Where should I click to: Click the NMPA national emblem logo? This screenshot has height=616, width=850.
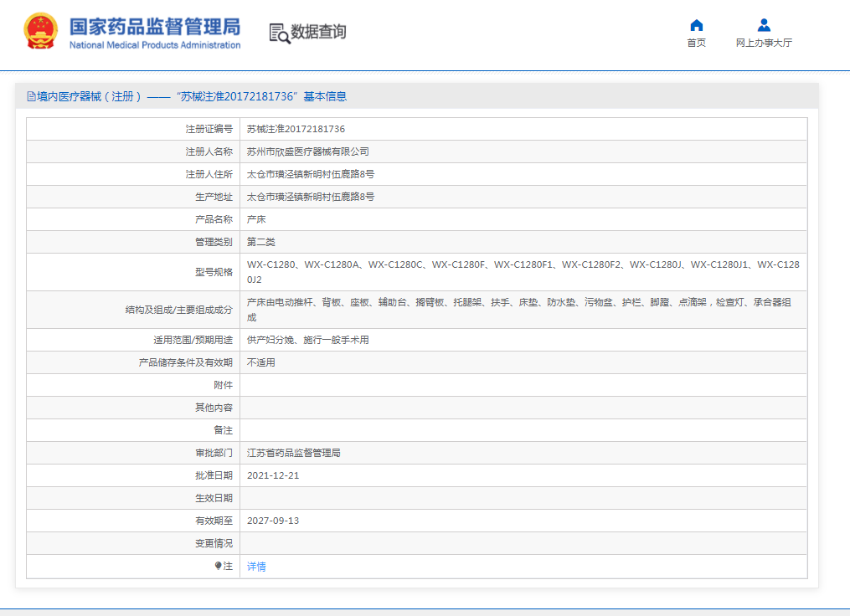click(41, 32)
